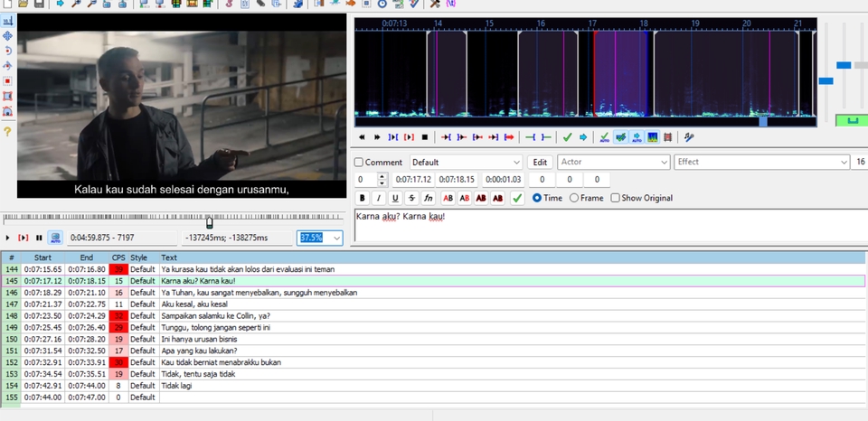Open the Effect dropdown

coord(761,162)
